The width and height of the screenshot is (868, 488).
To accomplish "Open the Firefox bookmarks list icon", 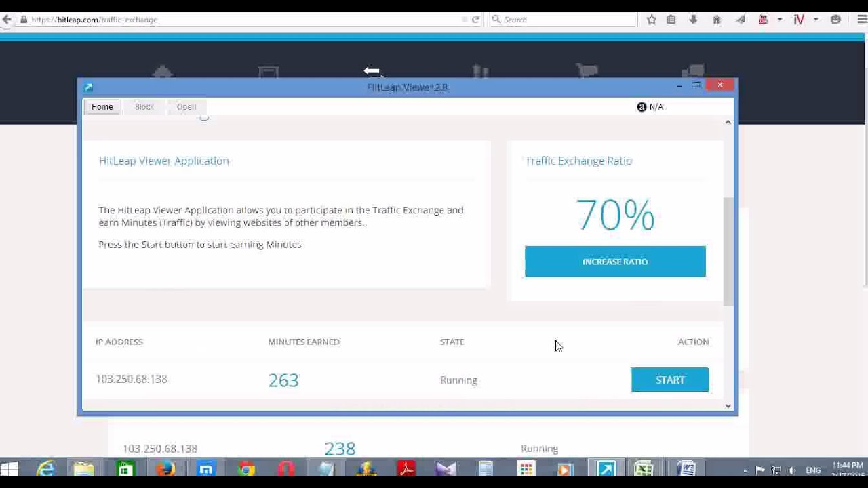I will [x=671, y=20].
